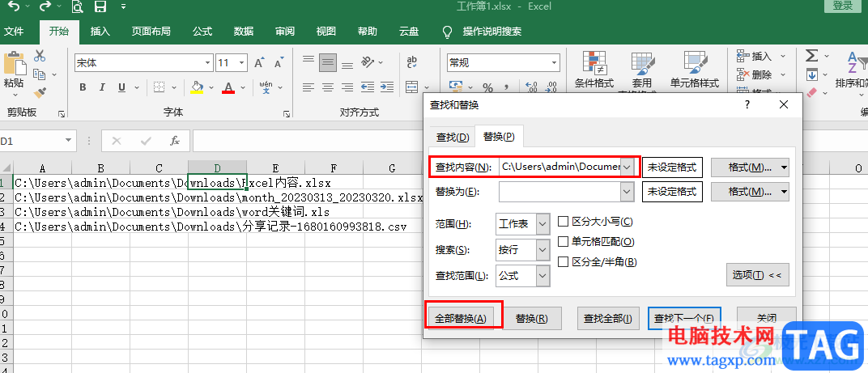This screenshot has height=373, width=868.
Task: Open help with the dialog question mark
Action: tap(747, 104)
